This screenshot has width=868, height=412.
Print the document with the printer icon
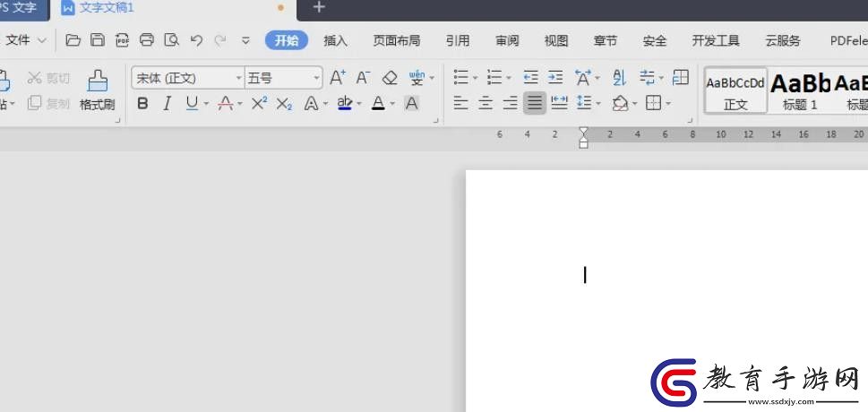pos(147,40)
